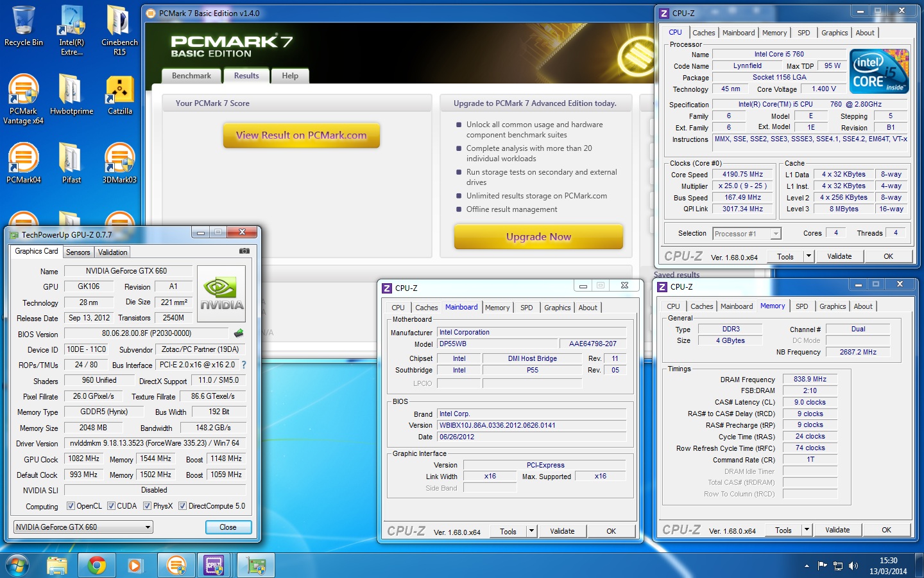Click the volume speaker tray icon
This screenshot has height=578, width=924.
[x=853, y=566]
